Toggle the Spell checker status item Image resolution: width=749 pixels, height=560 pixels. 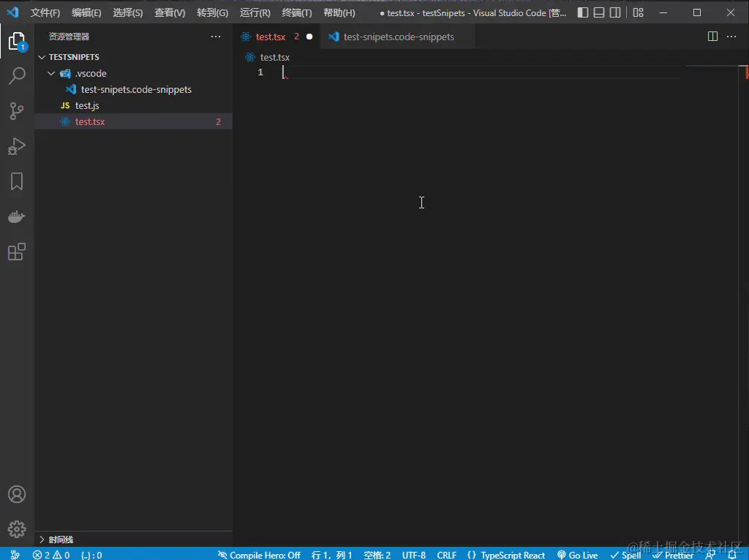(x=625, y=555)
